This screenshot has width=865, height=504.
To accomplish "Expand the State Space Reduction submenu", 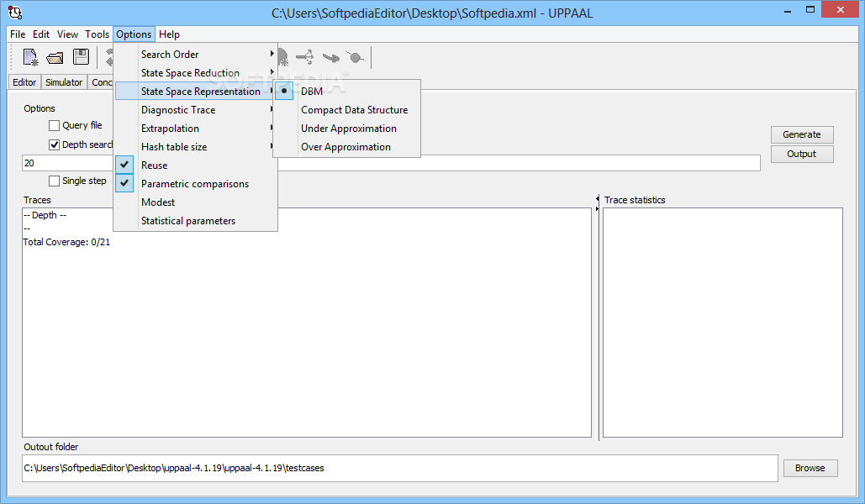I will click(x=196, y=73).
